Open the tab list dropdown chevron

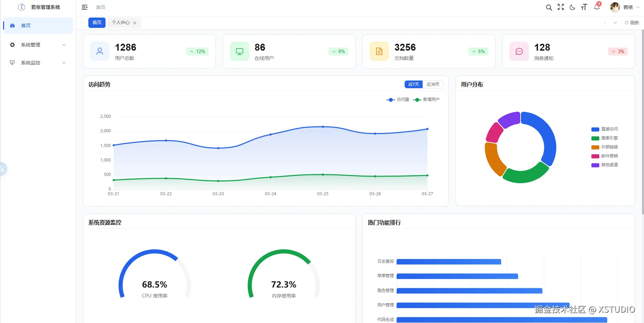coord(615,23)
